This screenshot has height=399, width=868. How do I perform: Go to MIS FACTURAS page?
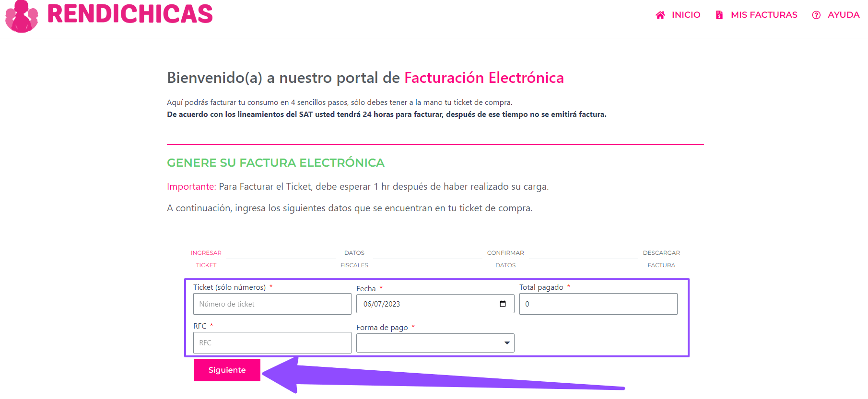click(x=763, y=15)
